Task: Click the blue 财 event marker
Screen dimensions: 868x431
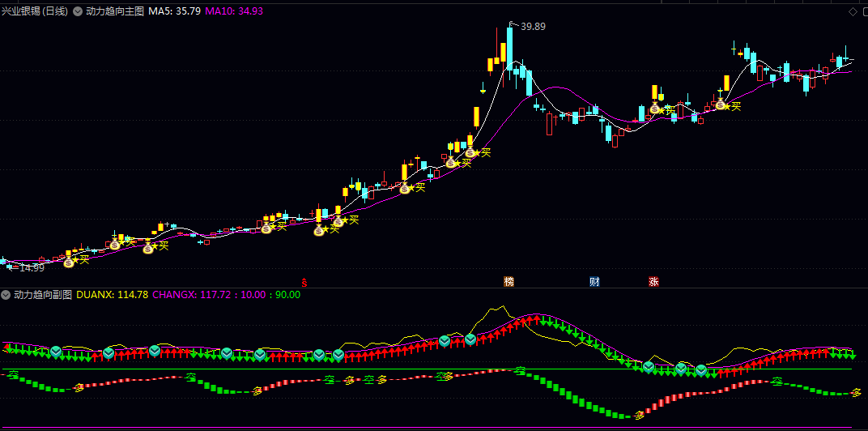Action: pyautogui.click(x=594, y=282)
